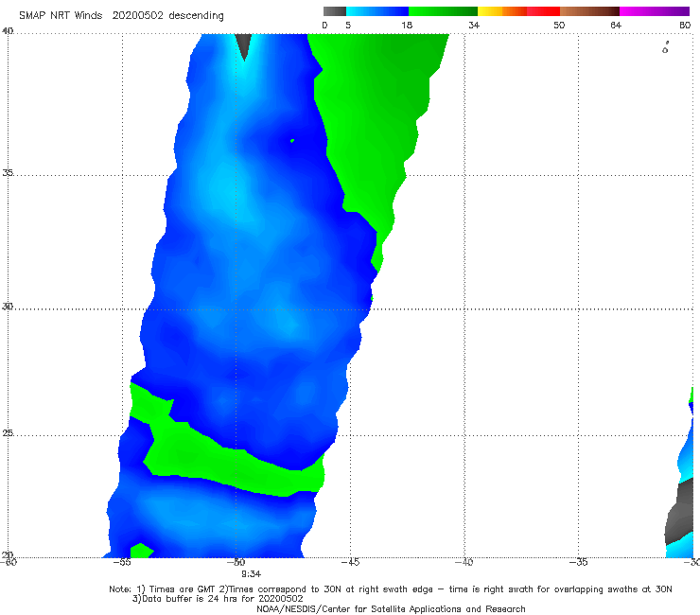Select the magenta-purple segment of the color bar
The image size is (700, 615).
[x=654, y=11]
